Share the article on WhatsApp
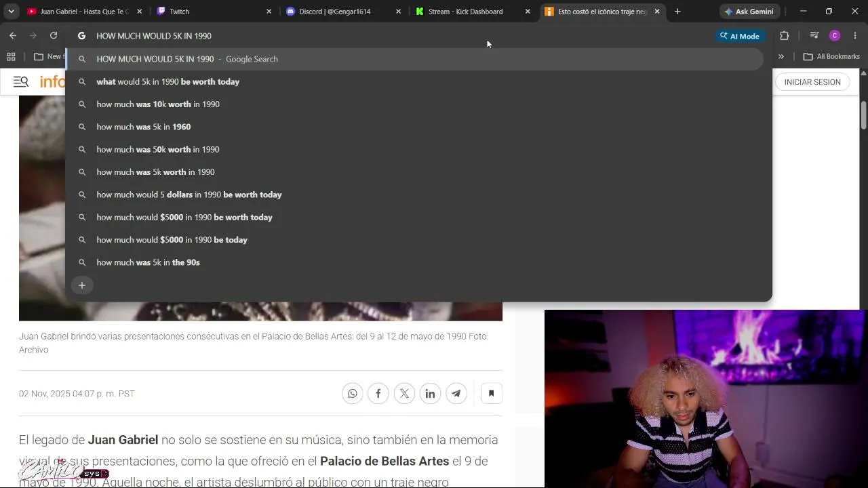The height and width of the screenshot is (488, 868). 353,393
